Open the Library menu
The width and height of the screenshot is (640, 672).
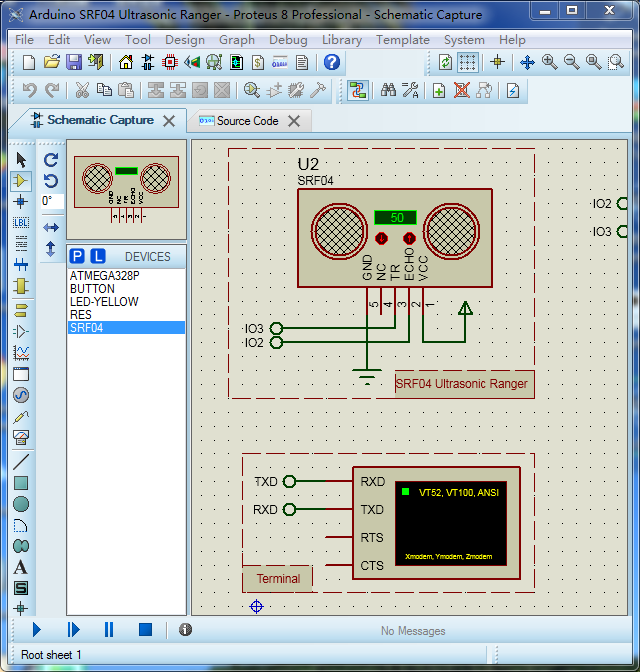coord(342,40)
